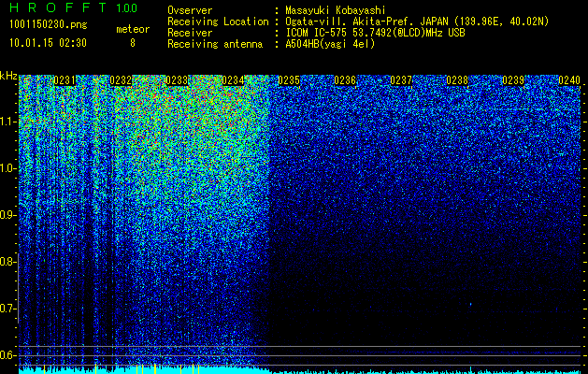Viewport: 588px width, 374px height.
Task: Click the 1.1 frequency axis tick
Action: tap(7, 122)
